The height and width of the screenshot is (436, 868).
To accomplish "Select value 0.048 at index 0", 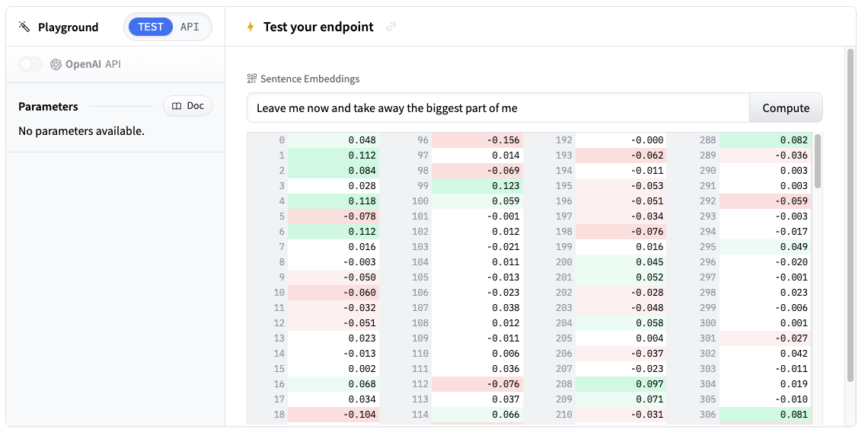I will tap(333, 140).
